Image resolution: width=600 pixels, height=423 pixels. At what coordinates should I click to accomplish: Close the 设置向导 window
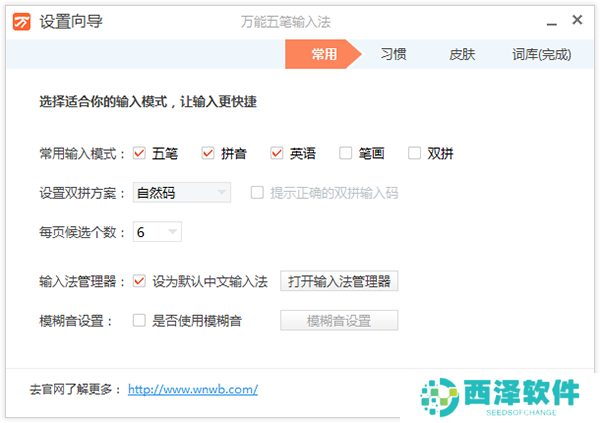[x=577, y=20]
